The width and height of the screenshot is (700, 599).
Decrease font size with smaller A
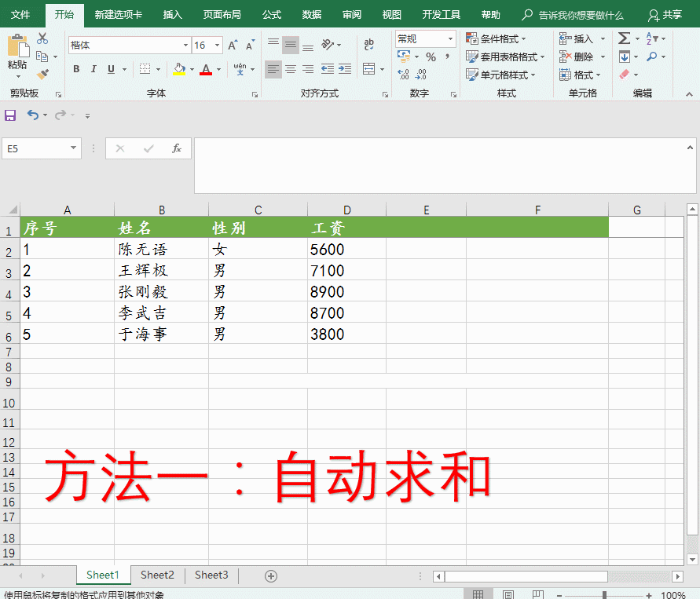tap(250, 45)
